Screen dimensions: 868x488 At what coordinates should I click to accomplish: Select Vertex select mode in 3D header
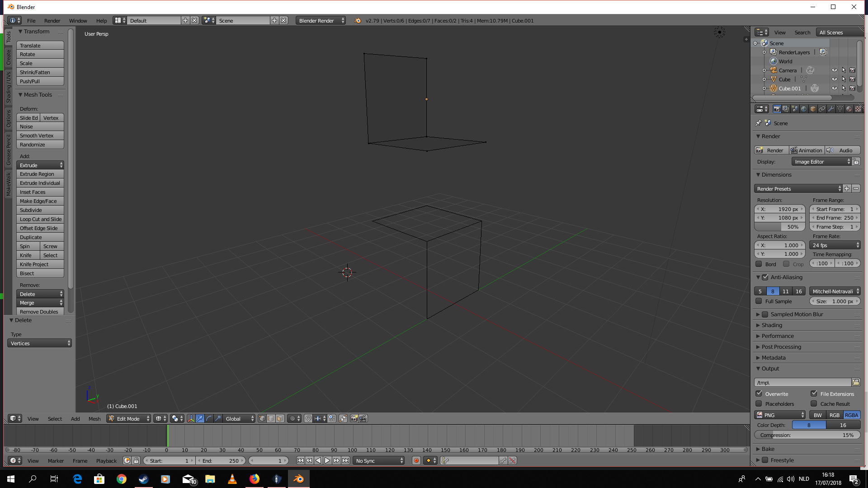click(262, 418)
